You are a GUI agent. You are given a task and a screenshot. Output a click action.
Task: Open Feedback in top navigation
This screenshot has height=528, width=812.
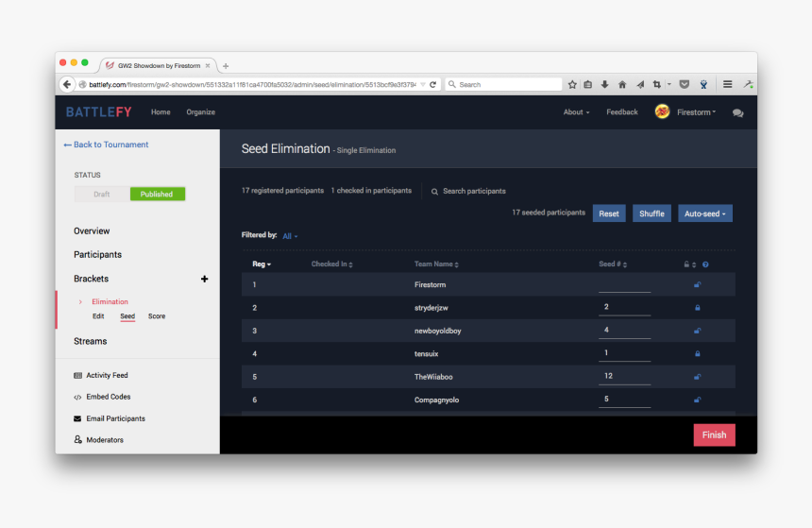622,111
